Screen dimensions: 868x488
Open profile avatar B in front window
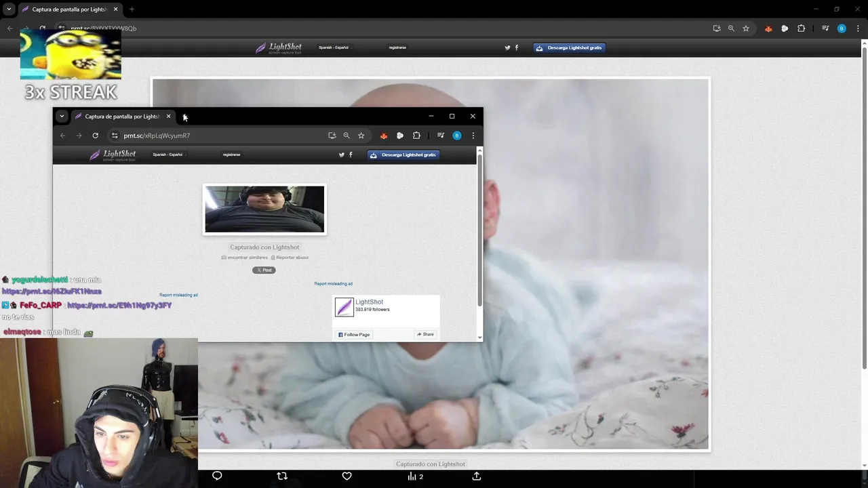(x=457, y=136)
